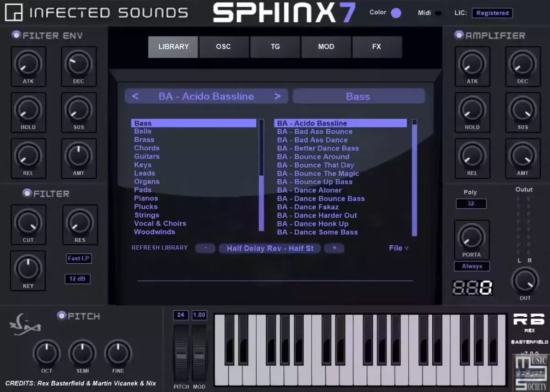
Task: Select preset BA - Dance Fakaz
Action: coord(308,207)
